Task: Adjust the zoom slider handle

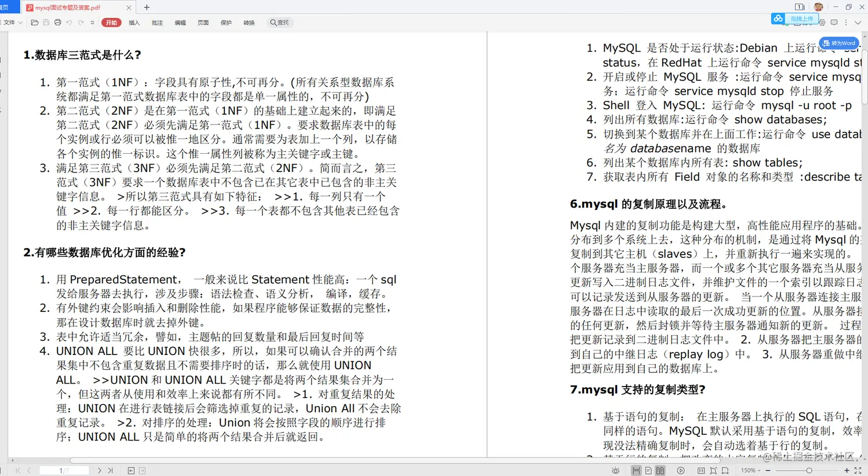Action: 809,470
